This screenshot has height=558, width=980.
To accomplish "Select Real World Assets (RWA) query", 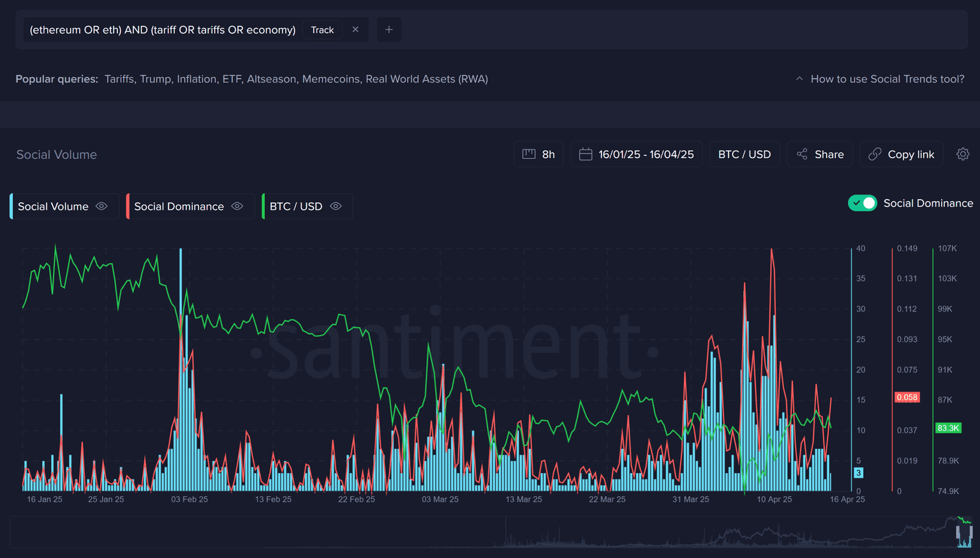I will [426, 79].
